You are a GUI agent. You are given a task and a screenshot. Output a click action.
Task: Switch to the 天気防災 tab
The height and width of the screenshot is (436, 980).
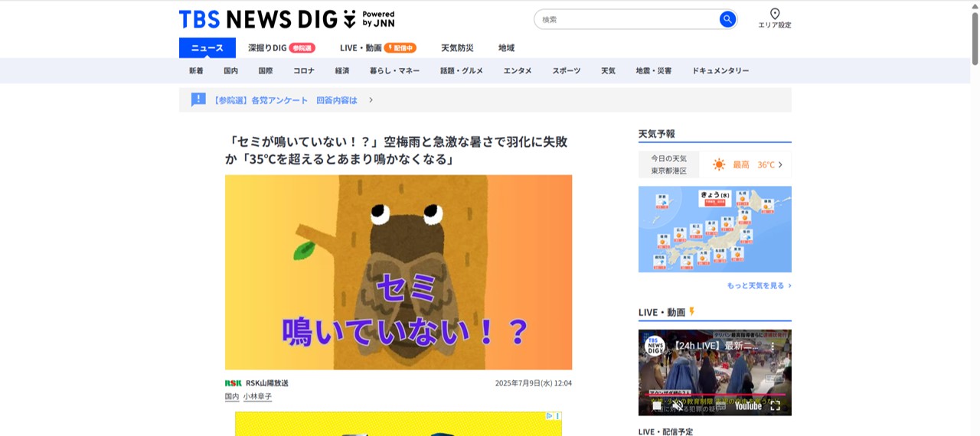(x=457, y=47)
